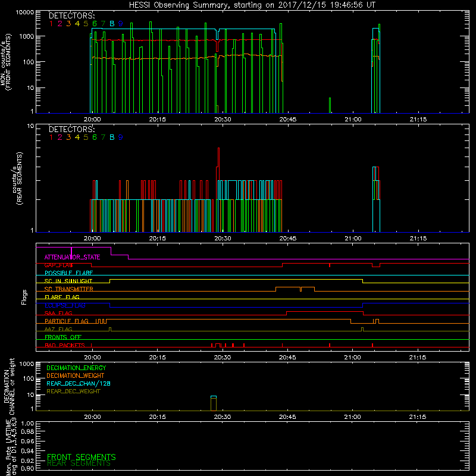The width and height of the screenshot is (476, 476).
Task: Click the PARTICLE_FLAG label
Action: (x=67, y=321)
